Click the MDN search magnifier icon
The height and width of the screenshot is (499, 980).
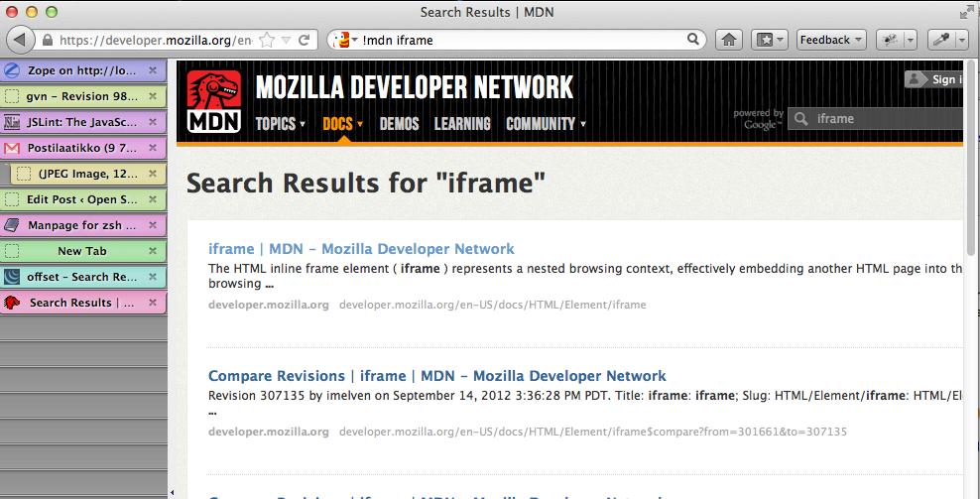(801, 119)
